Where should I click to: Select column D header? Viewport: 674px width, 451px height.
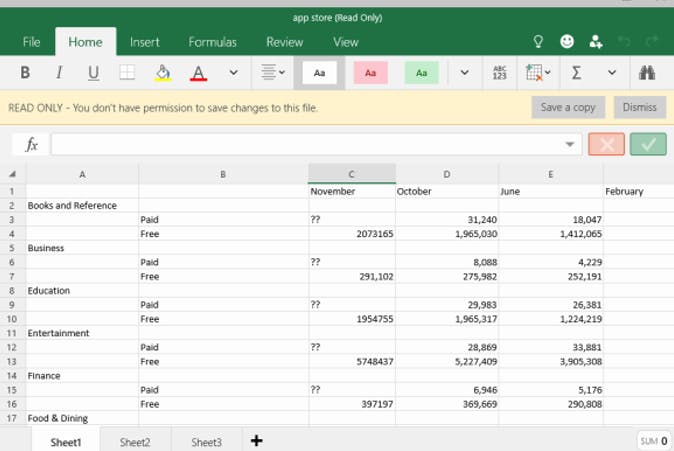tap(447, 174)
